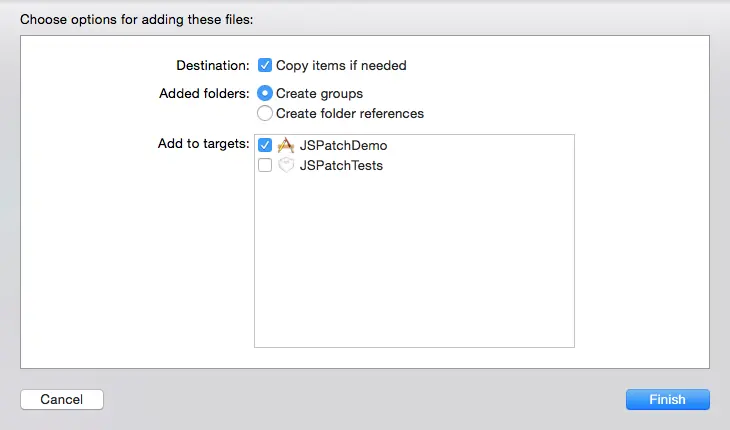Viewport: 730px width, 430px height.
Task: Click the Finish button
Action: click(668, 399)
